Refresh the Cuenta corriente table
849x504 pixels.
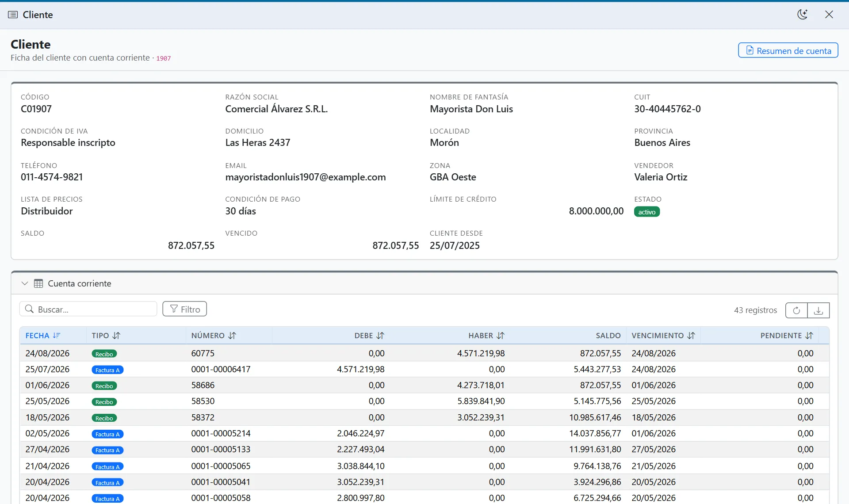coord(796,310)
